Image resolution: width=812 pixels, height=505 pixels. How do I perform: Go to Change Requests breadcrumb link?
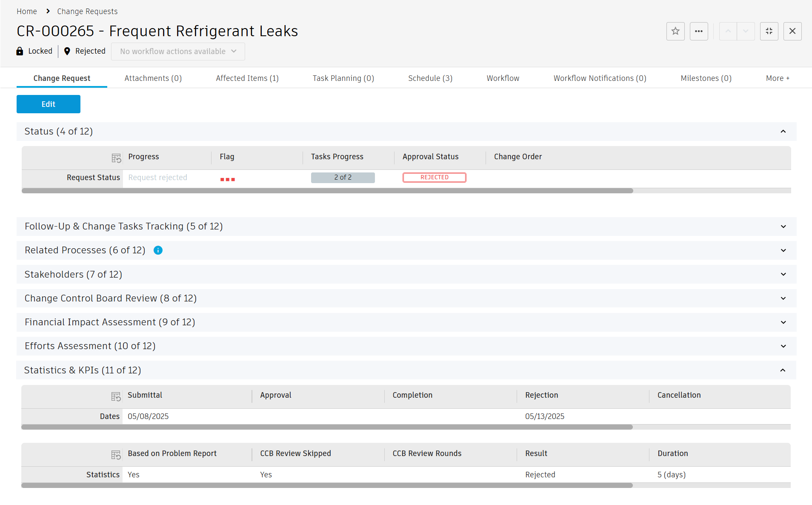click(87, 11)
